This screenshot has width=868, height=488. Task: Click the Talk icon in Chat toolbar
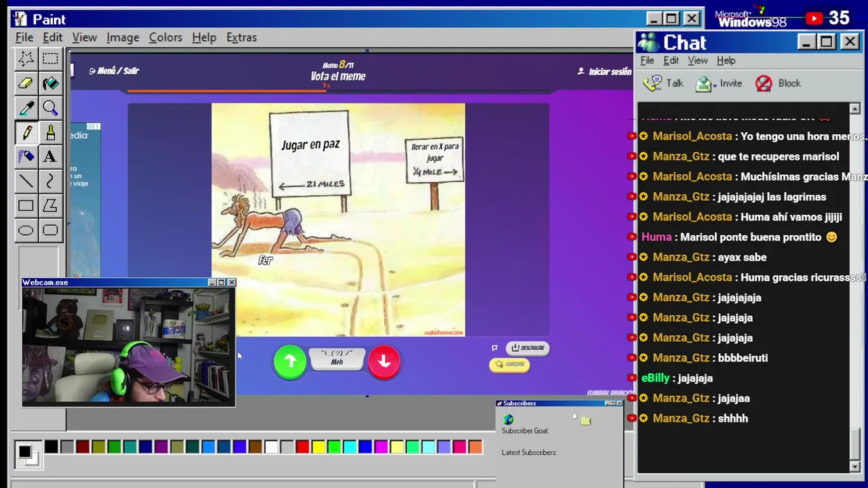(x=652, y=83)
